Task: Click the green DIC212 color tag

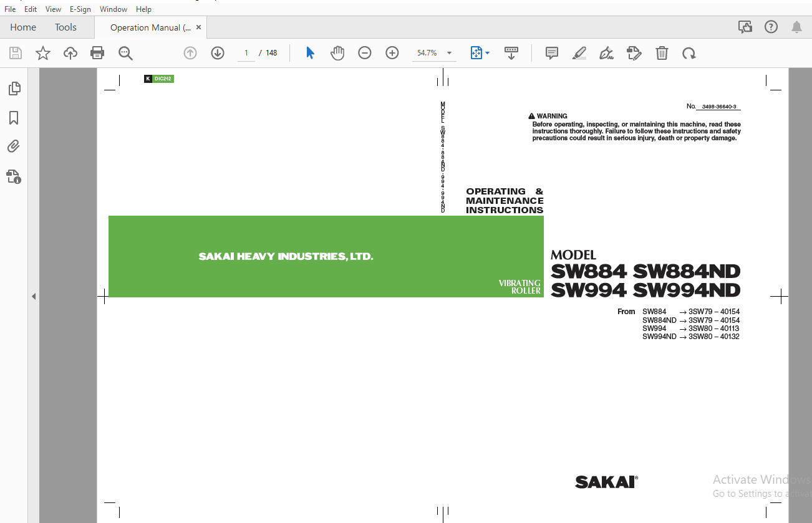Action: (x=163, y=79)
